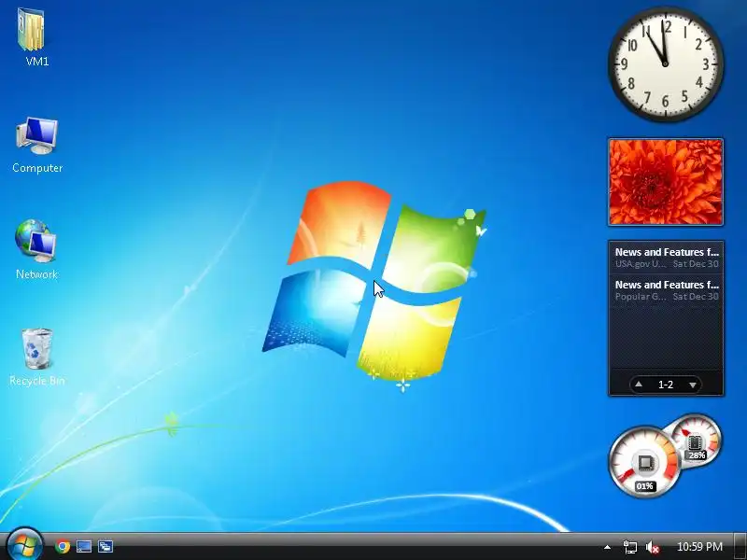Select the VM1 folder icon

coord(34,36)
